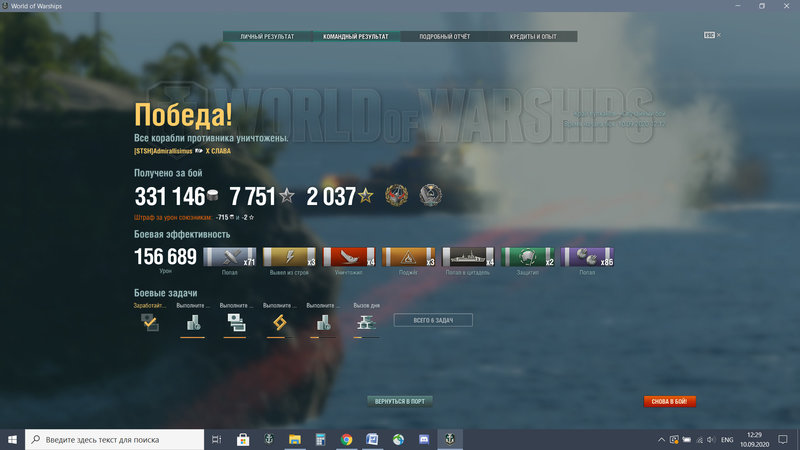
Task: Open the Личный результат tab
Action: tap(267, 37)
